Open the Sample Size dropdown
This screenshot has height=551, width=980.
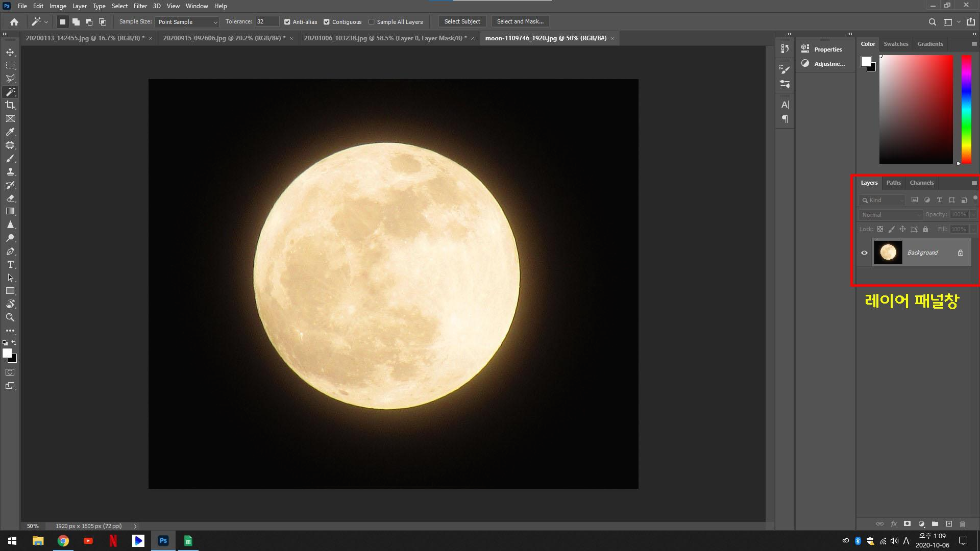coord(187,22)
